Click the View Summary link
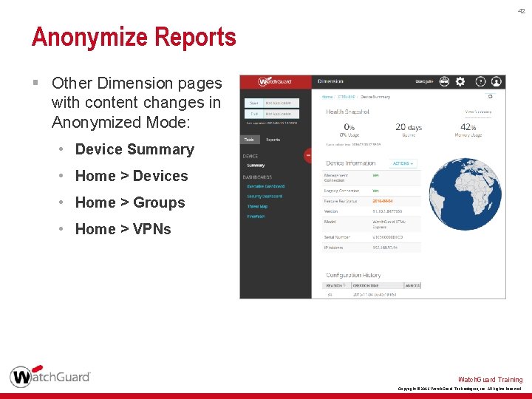This screenshot has width=532, height=399. coord(478,112)
